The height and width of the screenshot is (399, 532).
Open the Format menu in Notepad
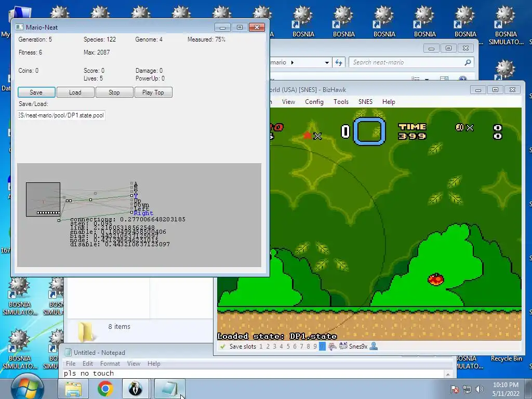[110, 363]
